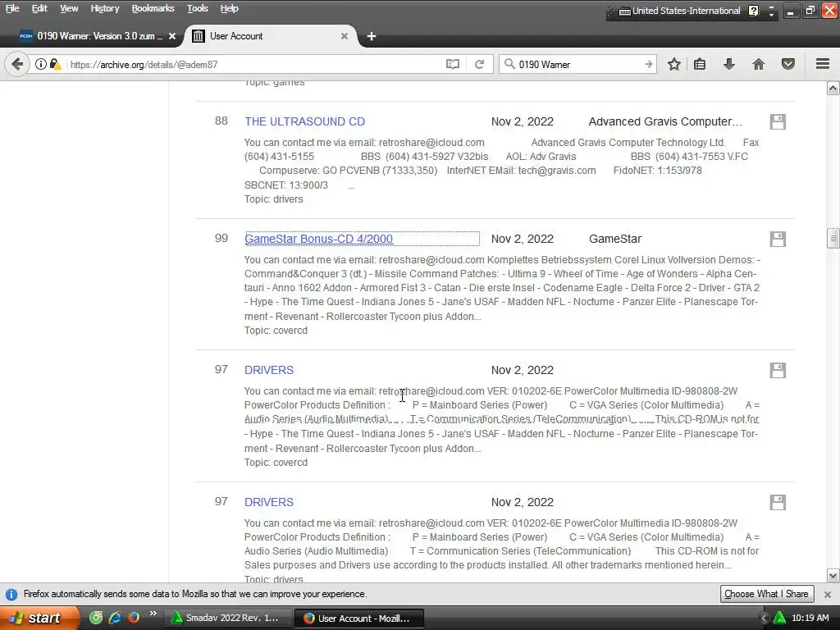840x630 pixels.
Task: Go back using the back arrow
Action: [17, 64]
